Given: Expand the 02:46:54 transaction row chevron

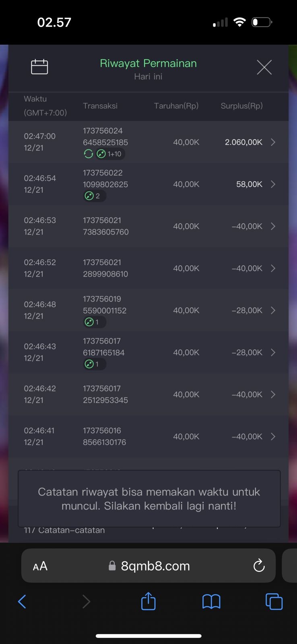Looking at the screenshot, I should [273, 184].
